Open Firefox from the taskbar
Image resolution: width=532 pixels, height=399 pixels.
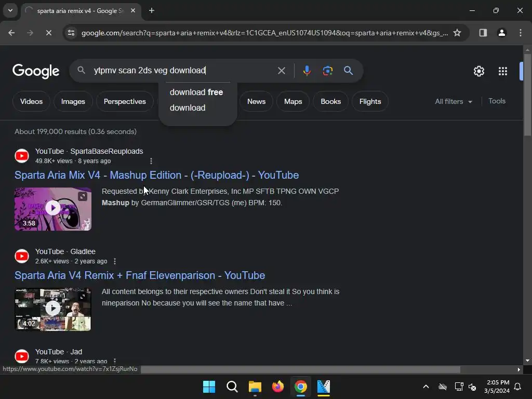278,387
